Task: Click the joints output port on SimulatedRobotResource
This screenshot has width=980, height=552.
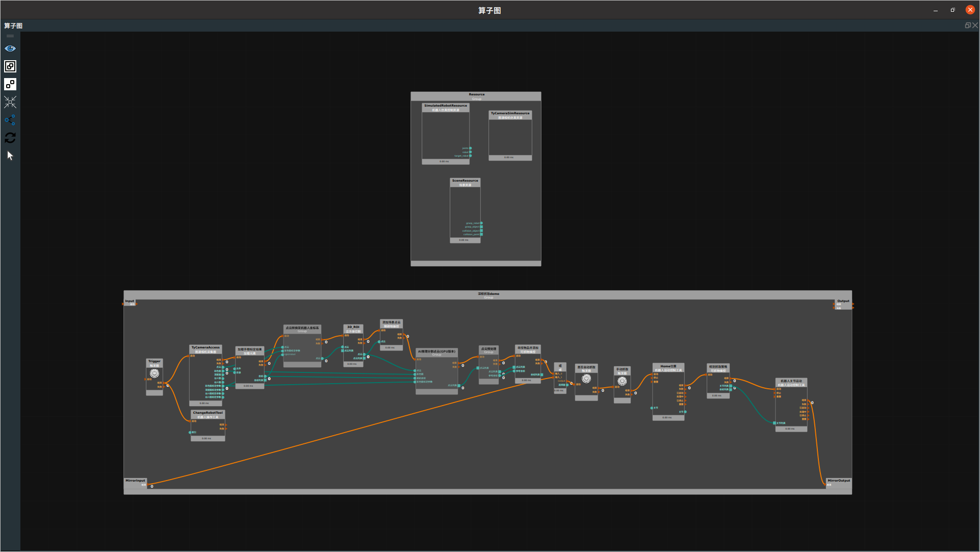Action: pos(470,148)
